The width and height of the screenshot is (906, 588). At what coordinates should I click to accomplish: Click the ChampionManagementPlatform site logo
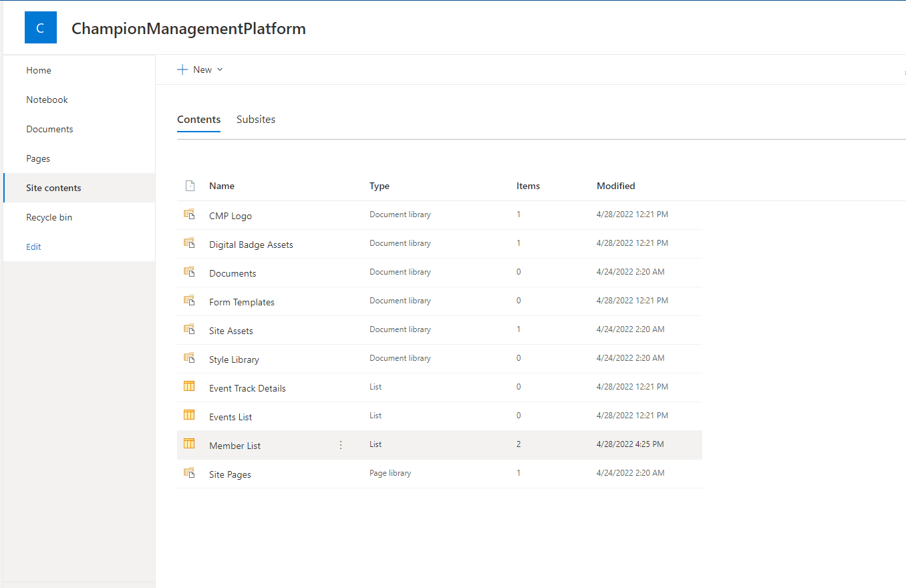(40, 27)
